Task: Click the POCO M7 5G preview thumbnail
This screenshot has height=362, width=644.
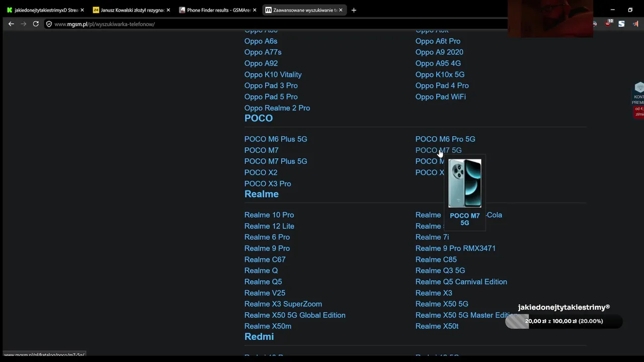Action: point(465,183)
